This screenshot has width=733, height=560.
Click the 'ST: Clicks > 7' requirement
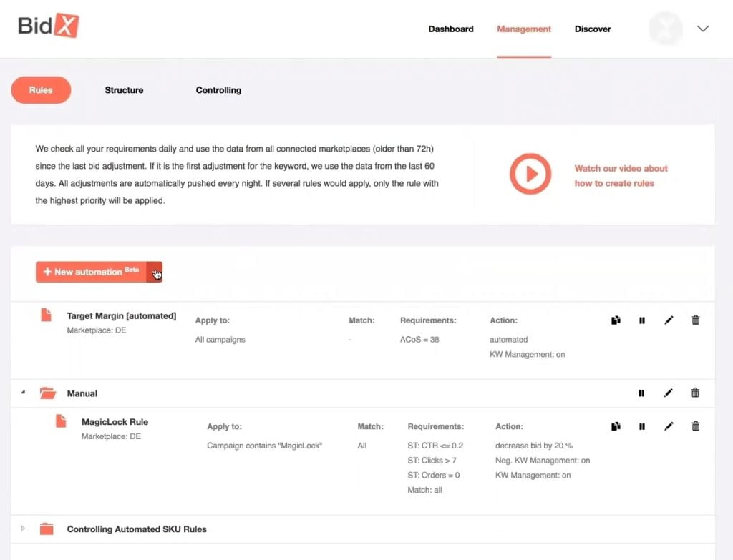coord(432,461)
